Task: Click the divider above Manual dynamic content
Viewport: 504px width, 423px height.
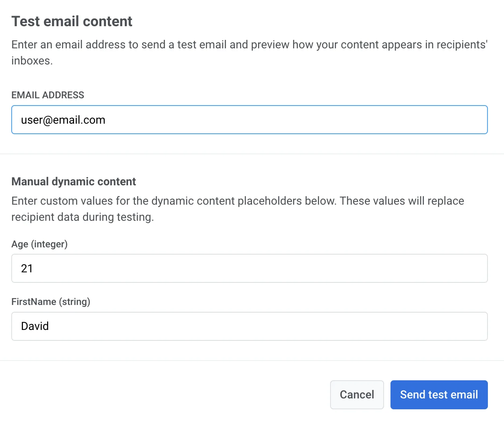Action: [252, 154]
